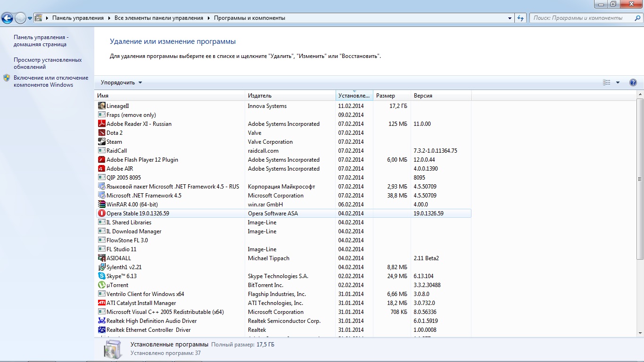Click the scrollbar up arrow
Screen dimensions: 644x362
click(x=640, y=94)
